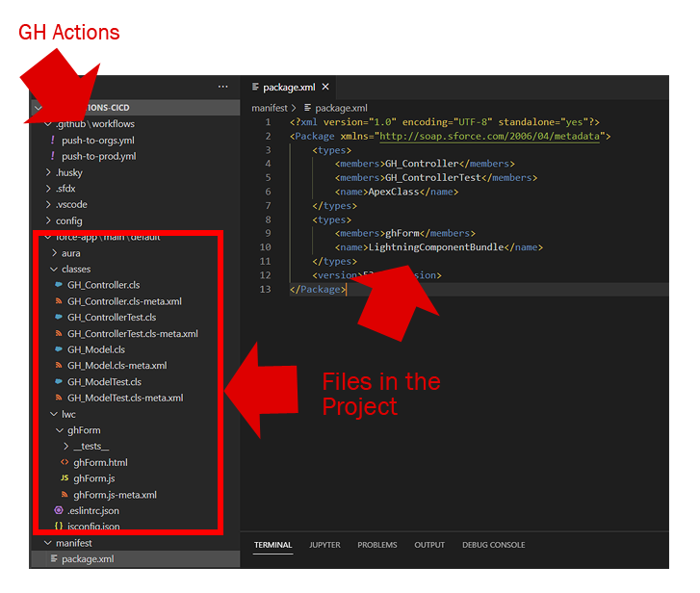Image resolution: width=700 pixels, height=593 pixels.
Task: Open .eslintrc.json file
Action: point(93,510)
